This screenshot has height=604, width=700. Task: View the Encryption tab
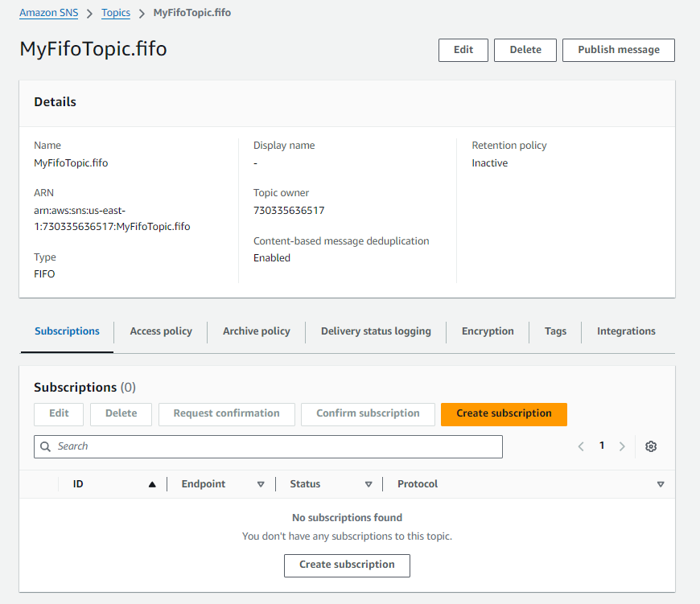488,331
